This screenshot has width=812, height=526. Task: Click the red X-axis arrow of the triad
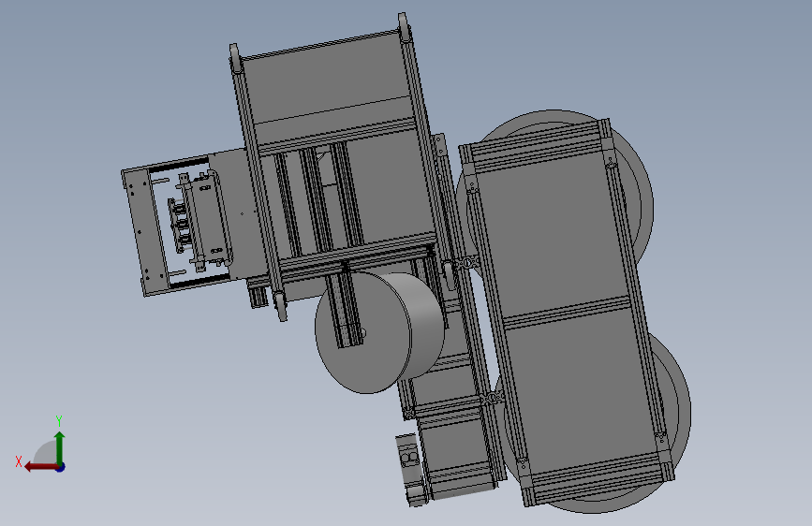point(41,467)
